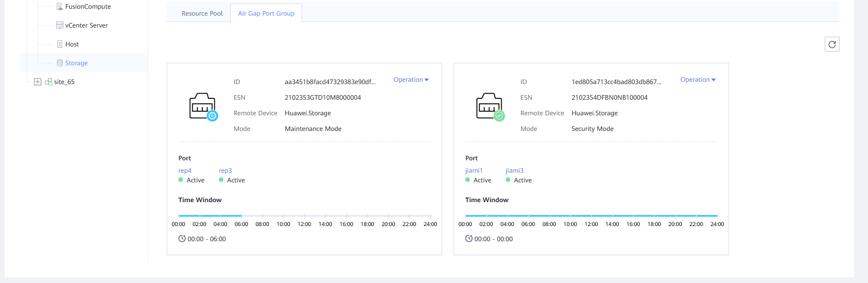Image resolution: width=868 pixels, height=283 pixels.
Task: Click the site_65 cluster icon
Action: pos(48,82)
